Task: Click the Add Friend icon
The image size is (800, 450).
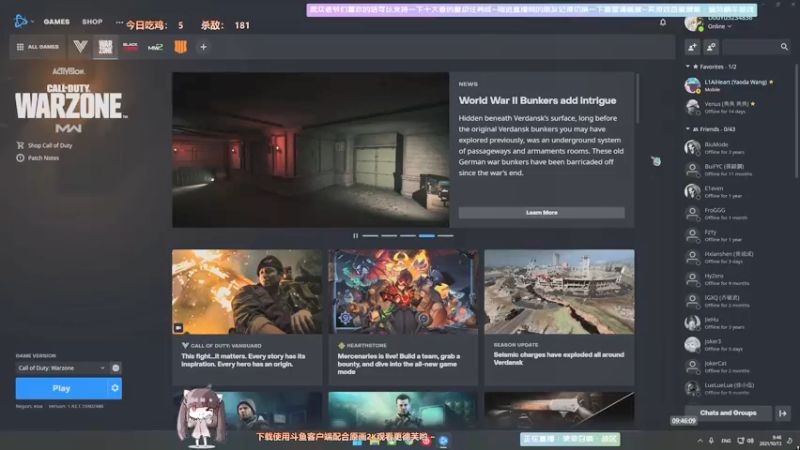Action: click(692, 47)
